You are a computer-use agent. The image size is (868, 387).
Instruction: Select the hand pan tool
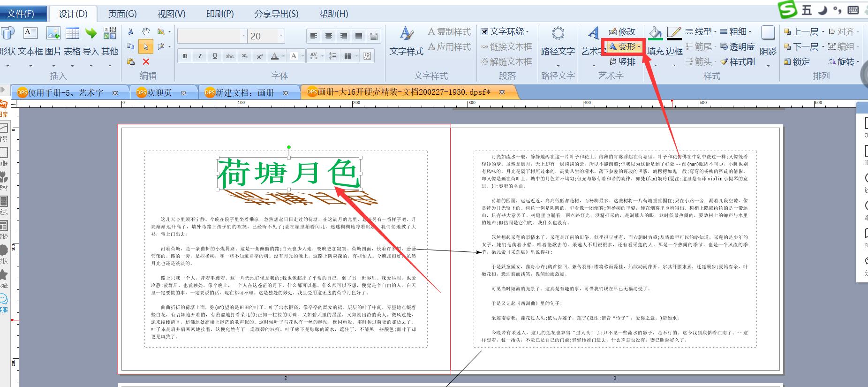(x=146, y=31)
